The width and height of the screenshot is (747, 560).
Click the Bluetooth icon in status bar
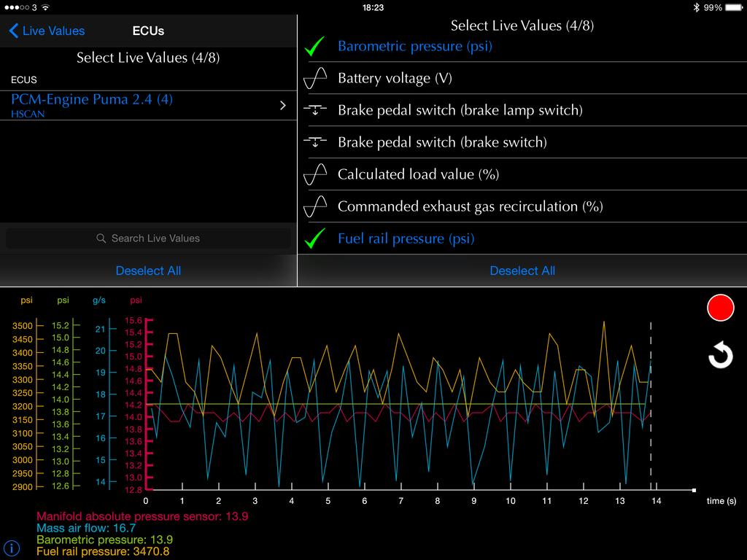(x=695, y=7)
